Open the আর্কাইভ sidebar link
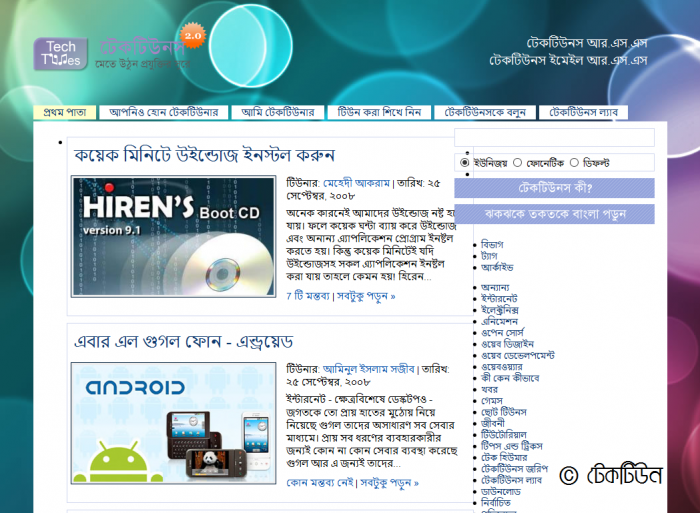 click(x=497, y=267)
